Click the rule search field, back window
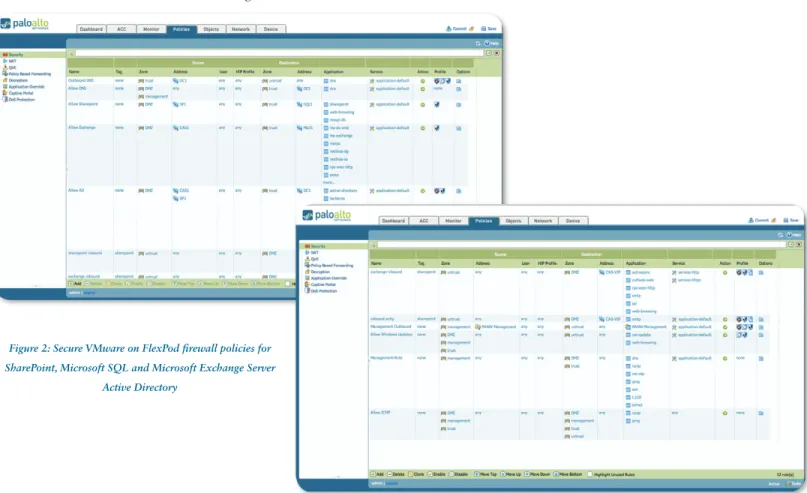The height and width of the screenshot is (493, 807). (279, 53)
